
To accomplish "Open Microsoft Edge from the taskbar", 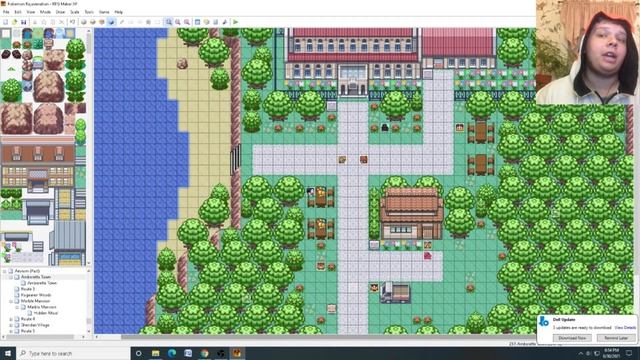I will click(172, 353).
